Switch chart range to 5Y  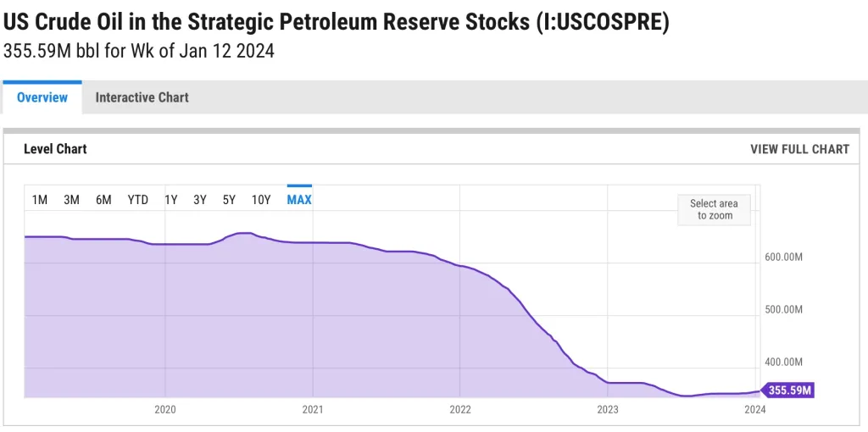[x=229, y=200]
